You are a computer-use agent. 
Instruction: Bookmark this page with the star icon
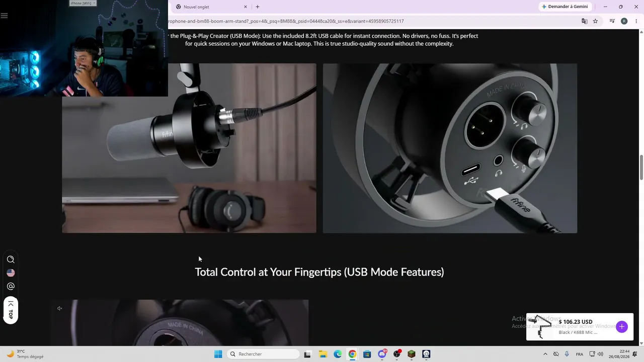coord(595,21)
